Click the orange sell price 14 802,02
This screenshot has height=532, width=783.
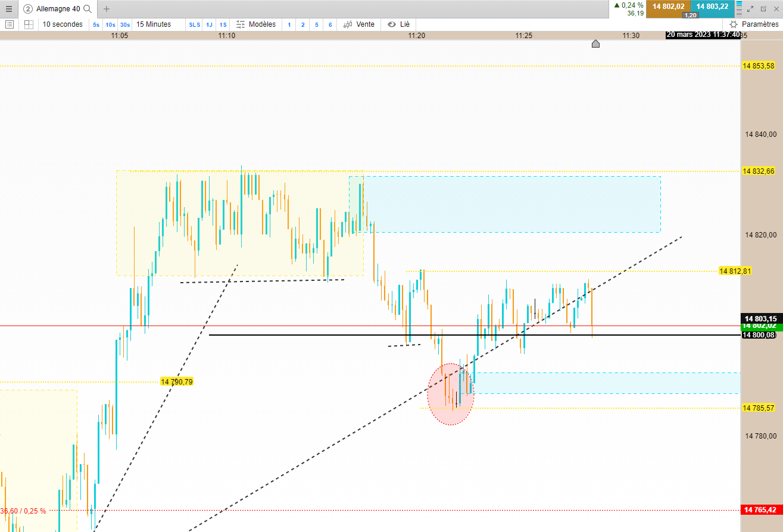(668, 7)
